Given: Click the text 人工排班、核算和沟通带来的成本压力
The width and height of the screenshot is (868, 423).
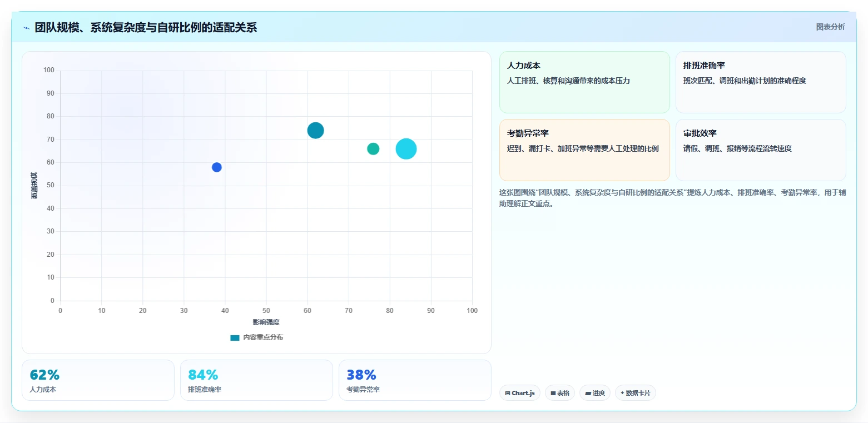Looking at the screenshot, I should coord(568,81).
